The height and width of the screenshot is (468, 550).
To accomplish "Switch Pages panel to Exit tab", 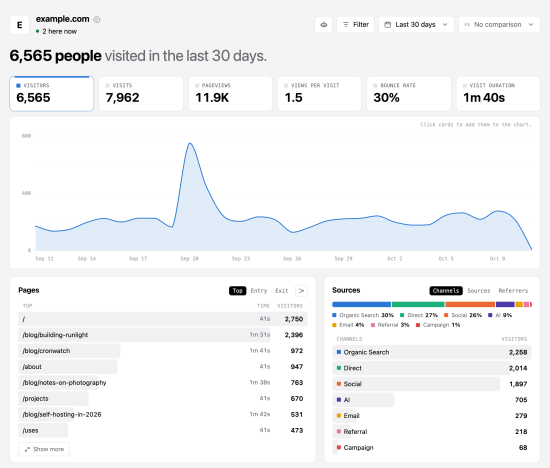I will click(x=282, y=290).
